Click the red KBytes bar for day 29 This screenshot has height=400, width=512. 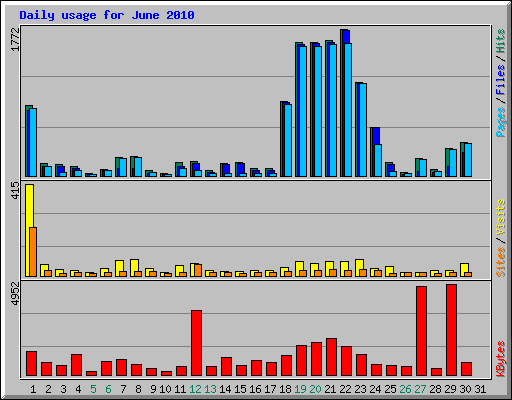(451, 330)
